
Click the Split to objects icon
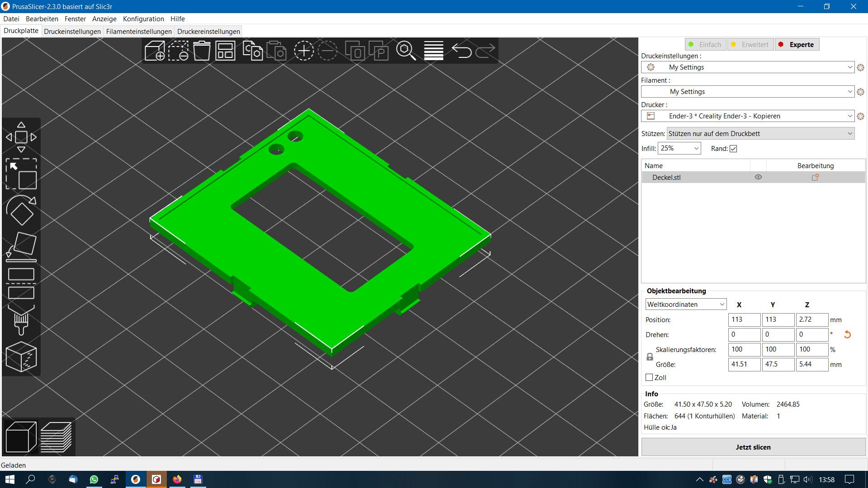[x=355, y=51]
